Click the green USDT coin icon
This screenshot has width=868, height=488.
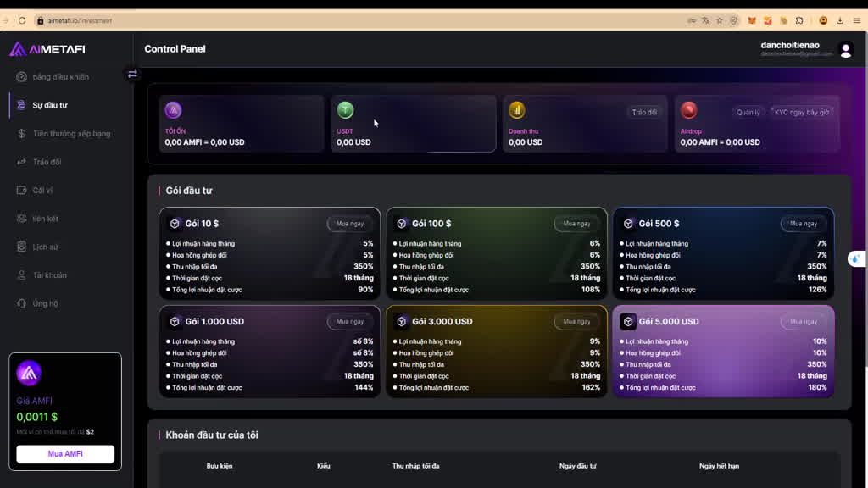[x=345, y=110]
